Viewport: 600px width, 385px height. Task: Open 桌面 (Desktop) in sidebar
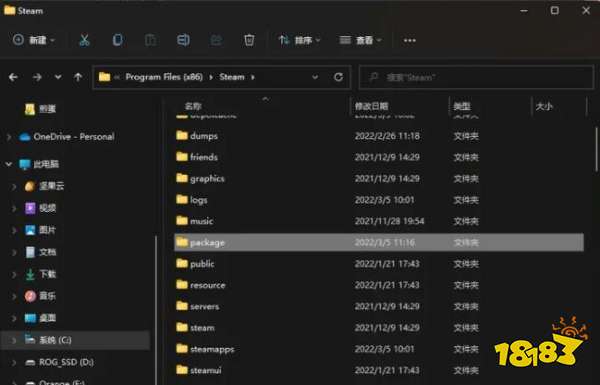coord(47,318)
